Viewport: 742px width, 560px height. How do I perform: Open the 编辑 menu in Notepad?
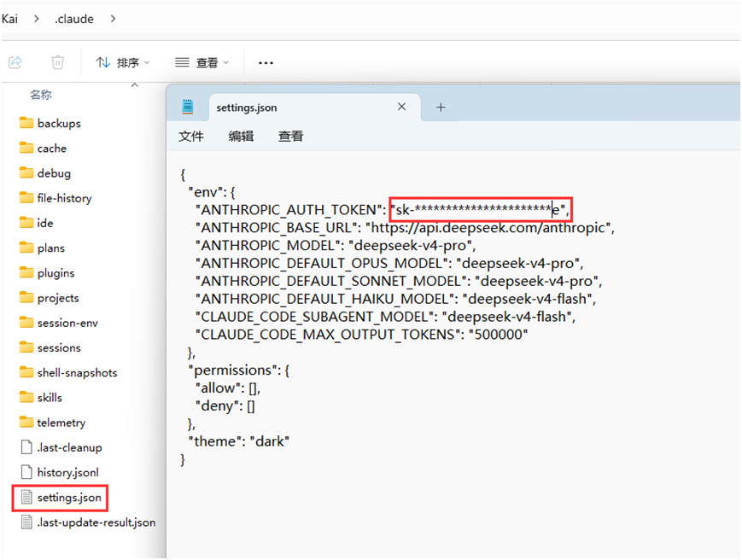coord(241,137)
